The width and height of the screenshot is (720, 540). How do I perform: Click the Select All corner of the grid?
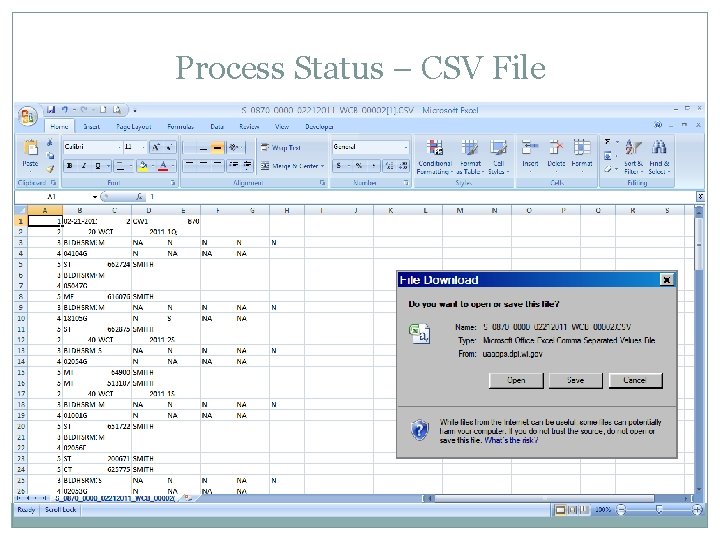[x=21, y=210]
